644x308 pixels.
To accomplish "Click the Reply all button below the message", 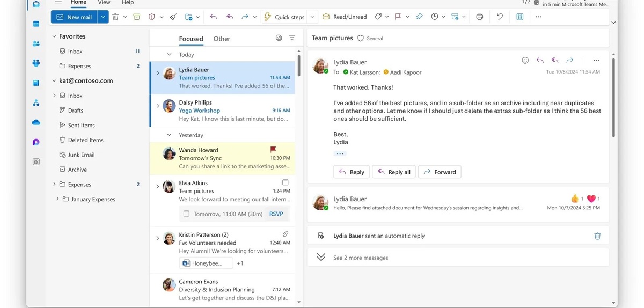I will [394, 172].
